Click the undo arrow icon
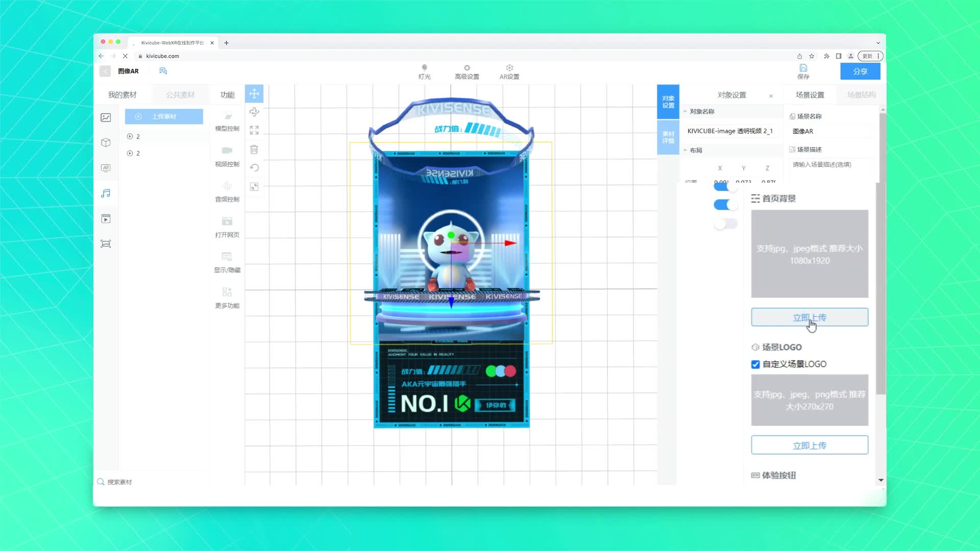This screenshot has height=551, width=980. (x=254, y=168)
